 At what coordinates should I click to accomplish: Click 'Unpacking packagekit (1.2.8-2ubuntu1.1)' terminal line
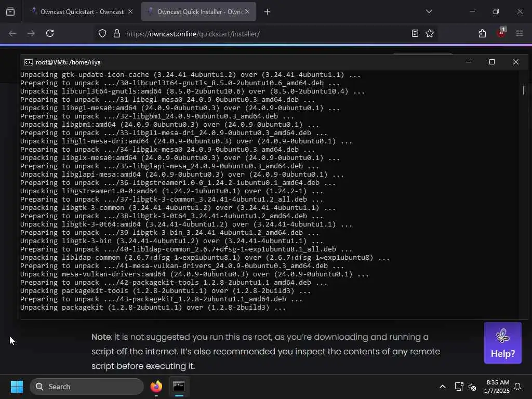pyautogui.click(x=153, y=308)
